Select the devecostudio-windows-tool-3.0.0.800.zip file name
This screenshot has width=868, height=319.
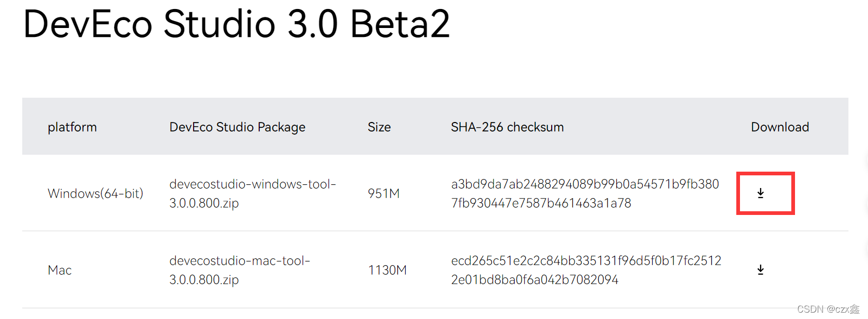tap(252, 193)
